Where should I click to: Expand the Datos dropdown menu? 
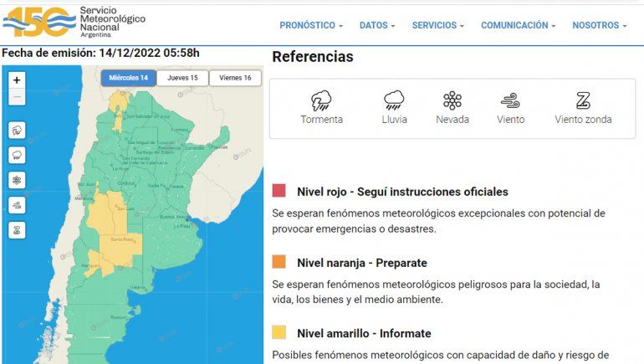[377, 25]
